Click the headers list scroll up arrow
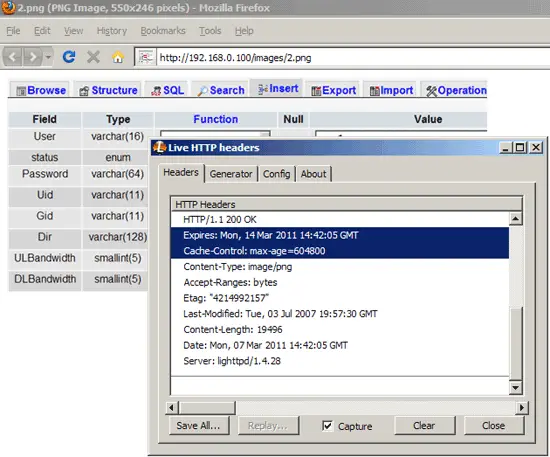 pos(516,219)
